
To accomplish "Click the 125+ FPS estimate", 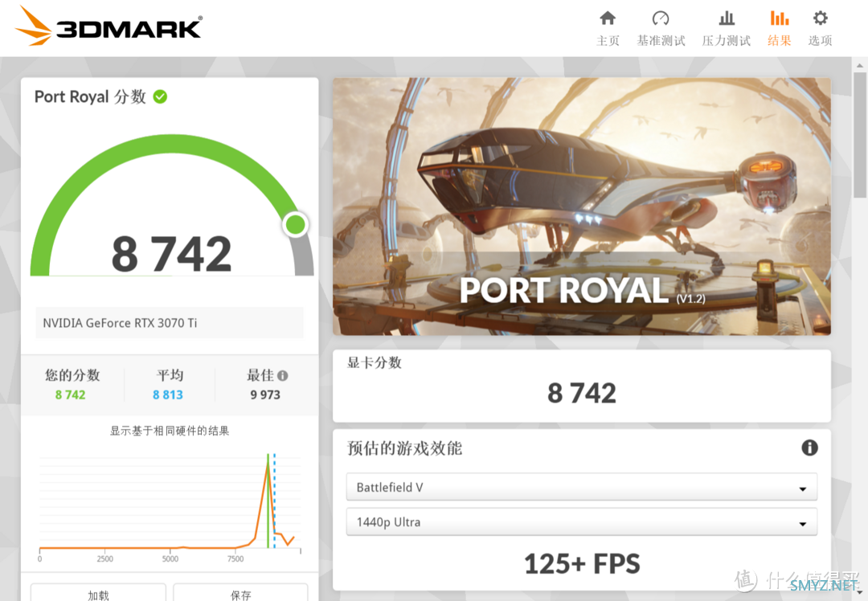I will (x=582, y=564).
